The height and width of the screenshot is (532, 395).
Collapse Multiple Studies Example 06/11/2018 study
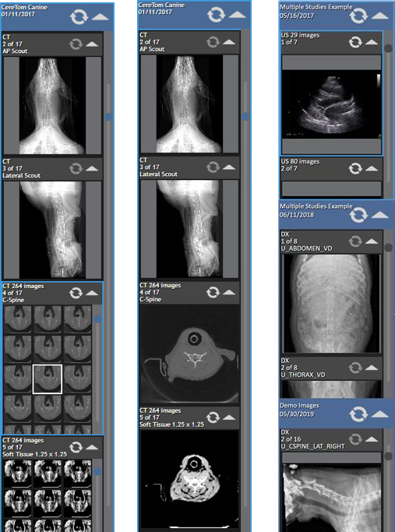[x=379, y=215]
